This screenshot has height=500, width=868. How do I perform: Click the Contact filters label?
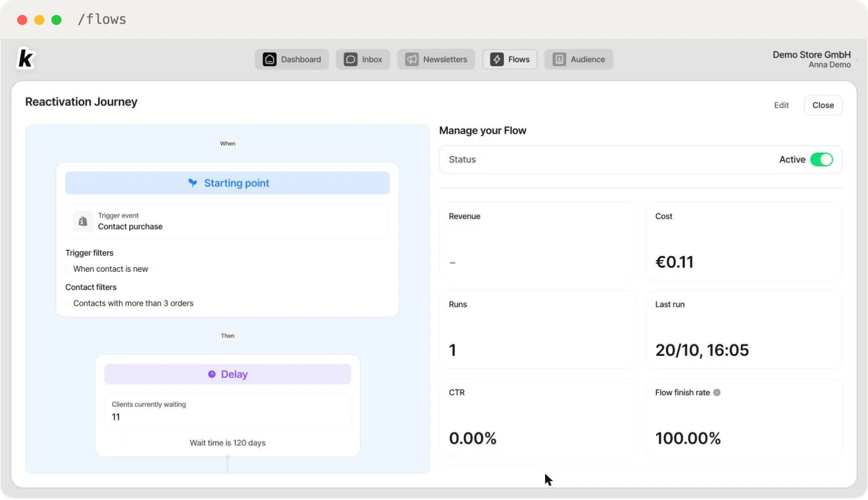pyautogui.click(x=91, y=287)
